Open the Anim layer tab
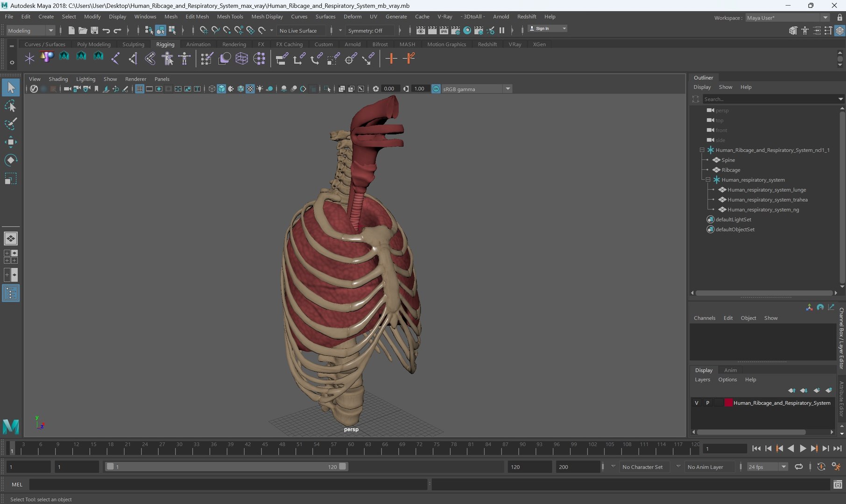Viewport: 846px width, 504px height. click(730, 370)
